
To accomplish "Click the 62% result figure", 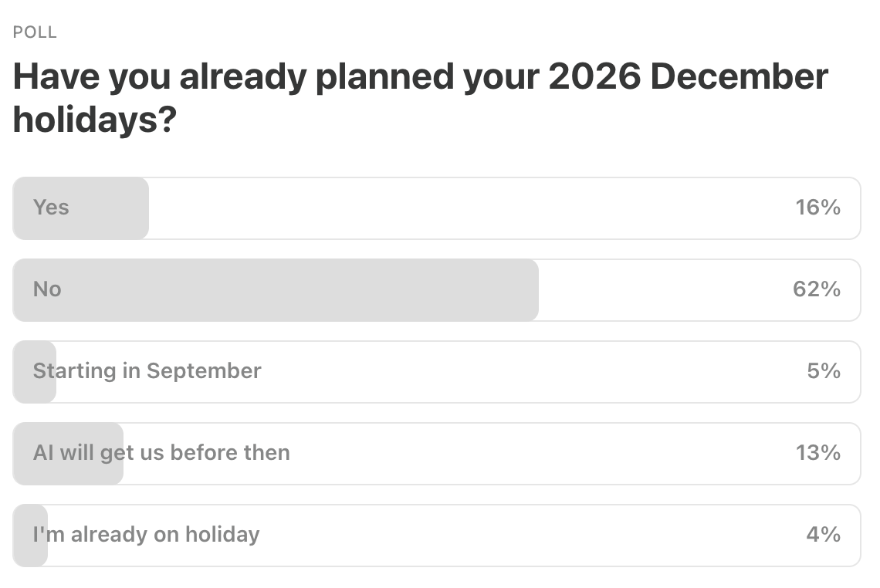I will [x=817, y=289].
